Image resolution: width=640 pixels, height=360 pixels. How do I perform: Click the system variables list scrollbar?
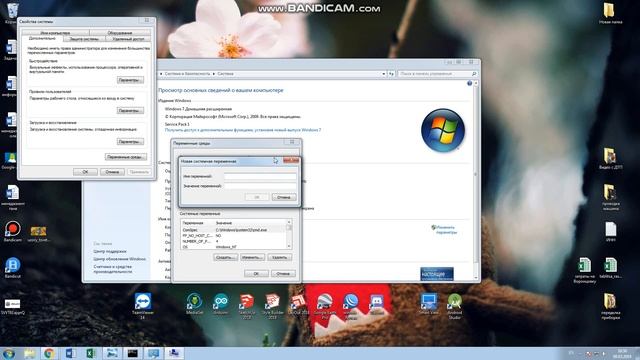click(289, 234)
